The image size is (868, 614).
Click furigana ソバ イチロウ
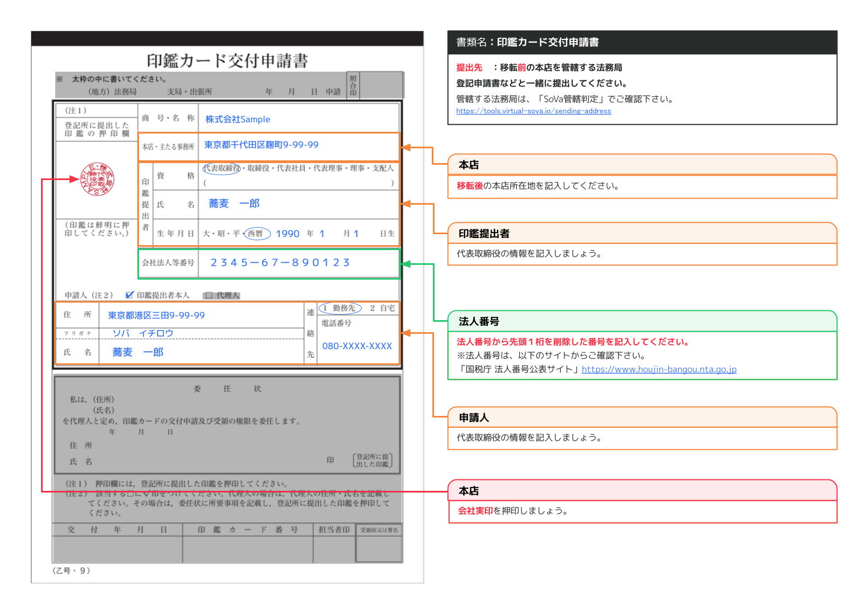tap(143, 333)
